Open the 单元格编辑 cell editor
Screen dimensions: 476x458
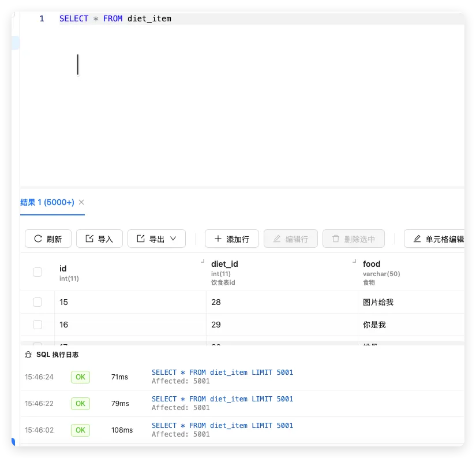[441, 238]
